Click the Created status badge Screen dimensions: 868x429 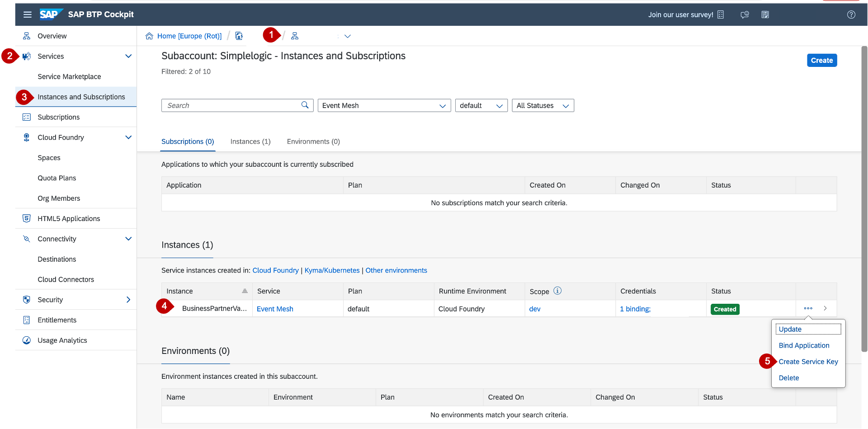[725, 309]
